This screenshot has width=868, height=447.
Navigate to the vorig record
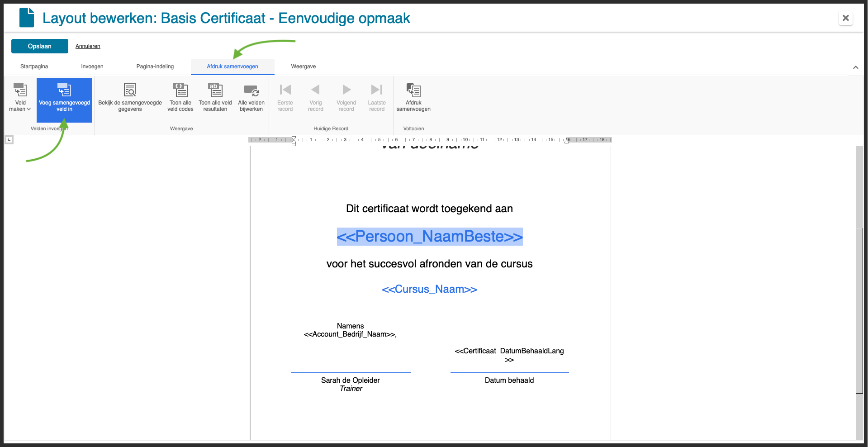click(x=315, y=95)
